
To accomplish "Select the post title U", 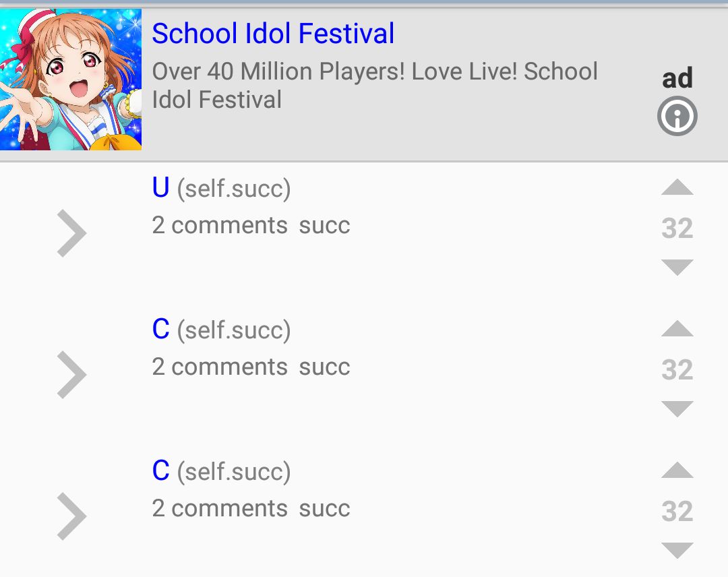I will (x=160, y=187).
